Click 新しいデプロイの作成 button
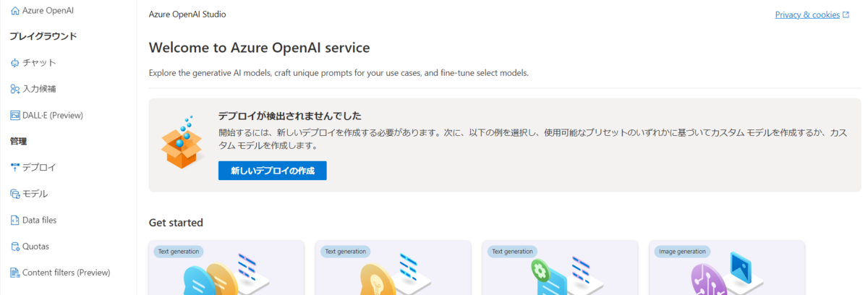 coord(273,171)
